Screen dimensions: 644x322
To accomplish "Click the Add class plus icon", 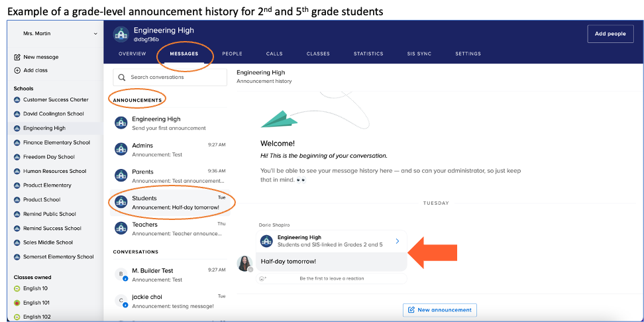I will pos(17,70).
